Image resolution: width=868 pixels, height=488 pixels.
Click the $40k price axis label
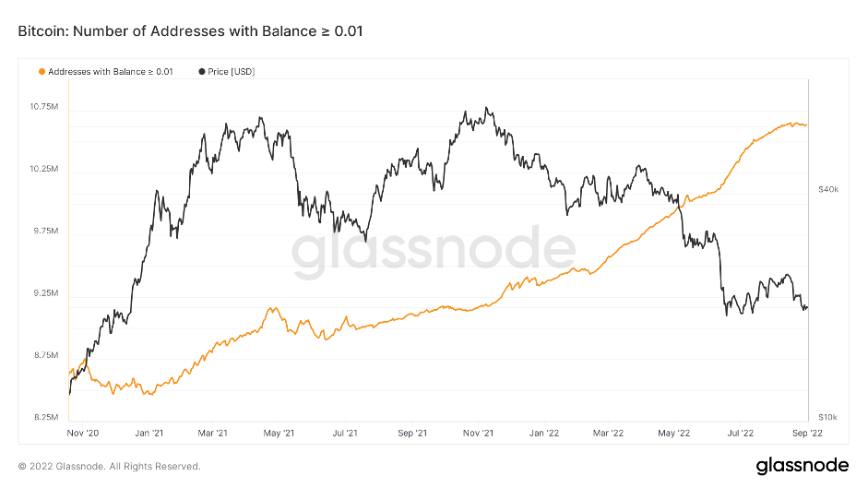click(827, 189)
